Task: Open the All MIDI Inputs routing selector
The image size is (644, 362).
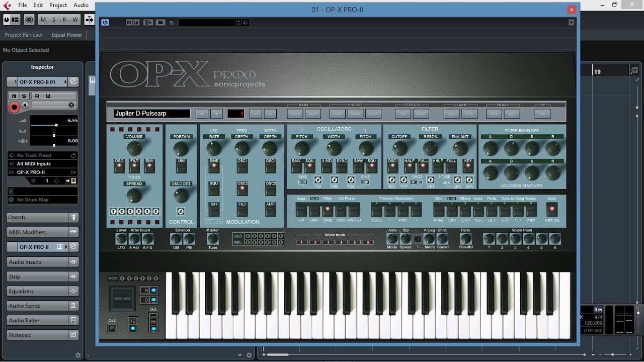Action: 43,164
